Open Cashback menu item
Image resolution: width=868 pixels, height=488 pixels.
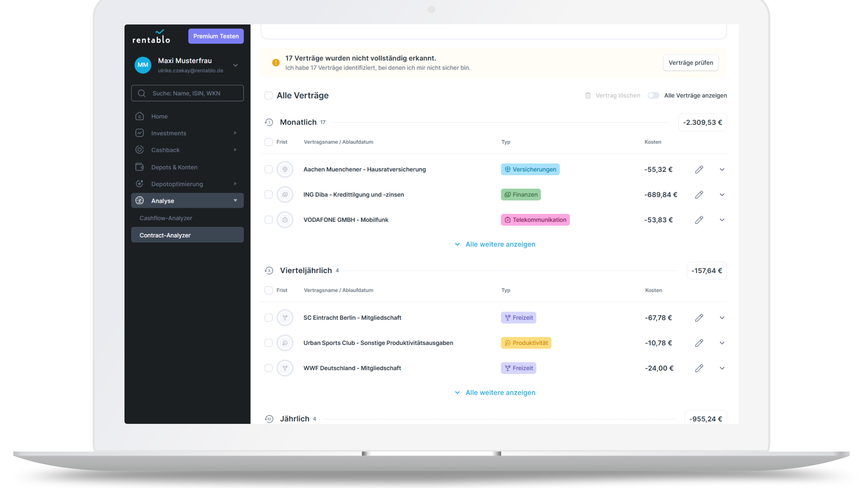pos(187,150)
